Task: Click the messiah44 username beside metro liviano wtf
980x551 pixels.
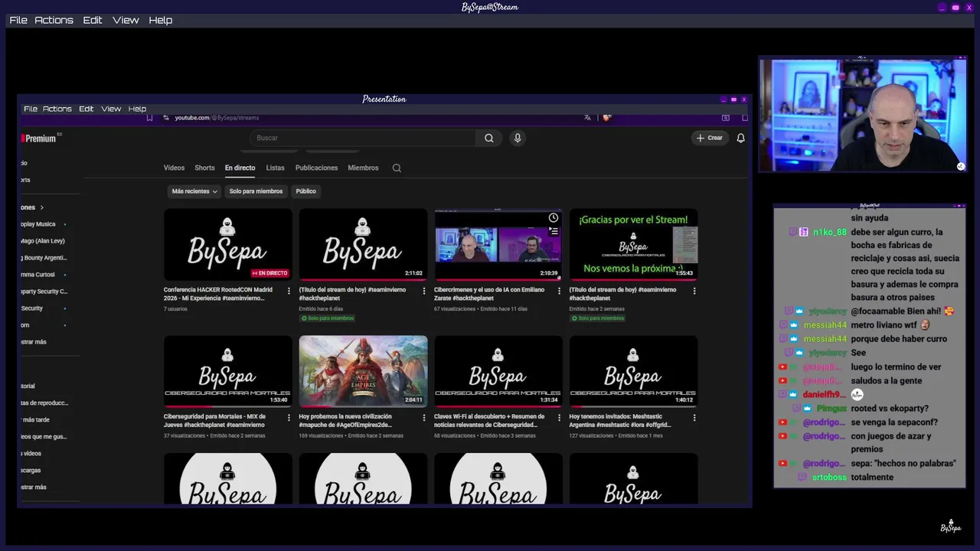Action: (x=825, y=325)
